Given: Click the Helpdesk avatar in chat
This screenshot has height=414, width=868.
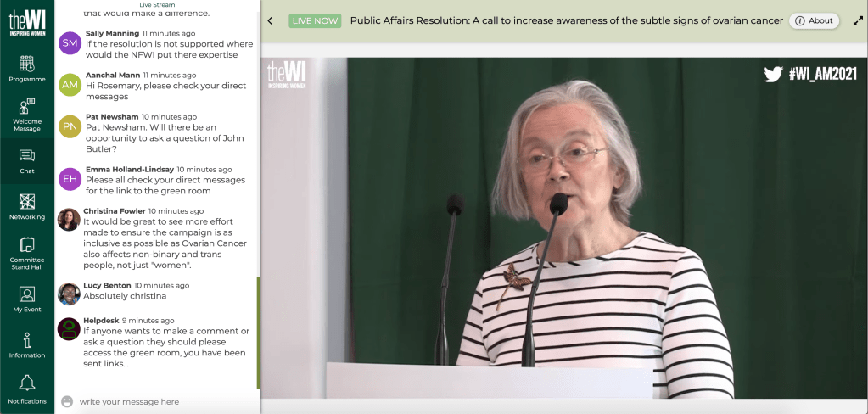Looking at the screenshot, I should [x=70, y=328].
